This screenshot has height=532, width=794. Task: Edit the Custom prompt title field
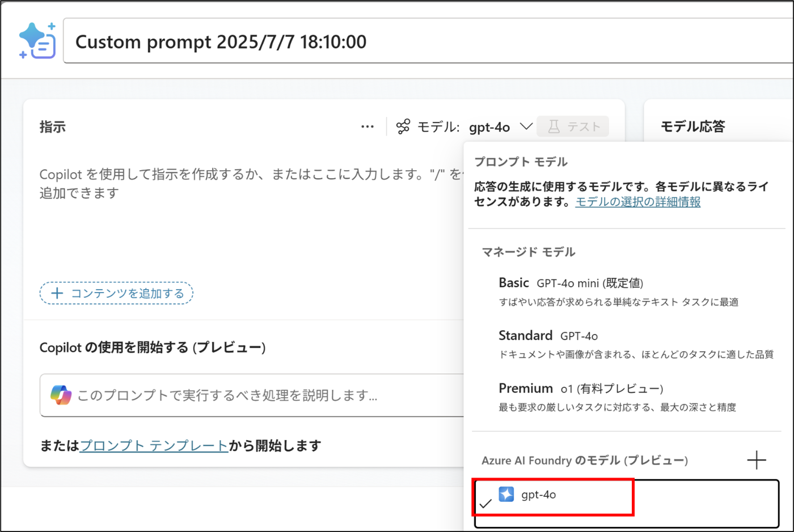(x=428, y=41)
